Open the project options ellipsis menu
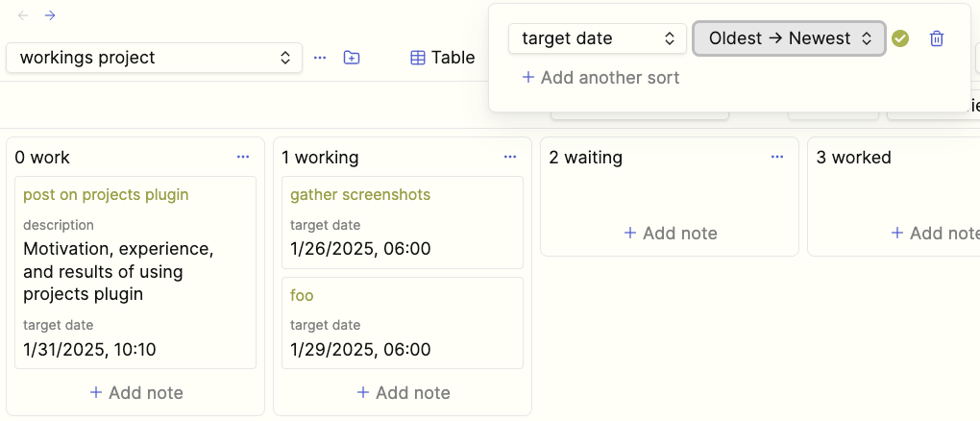 (320, 58)
